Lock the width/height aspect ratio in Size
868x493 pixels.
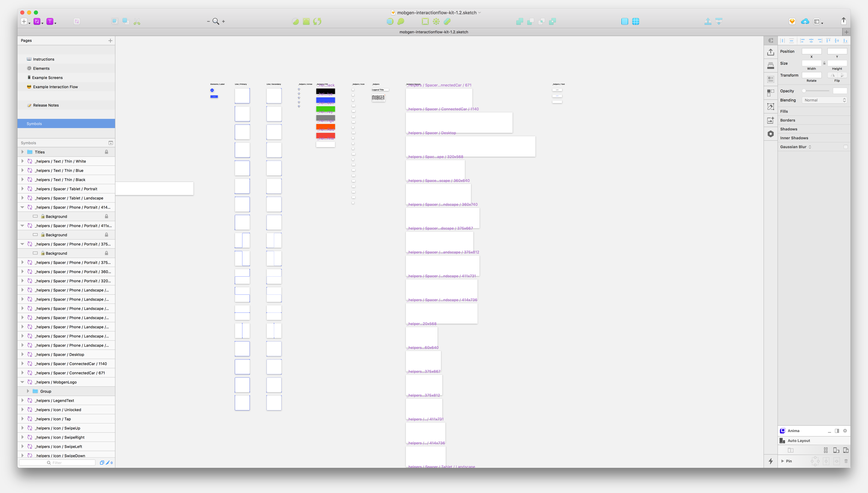(825, 63)
